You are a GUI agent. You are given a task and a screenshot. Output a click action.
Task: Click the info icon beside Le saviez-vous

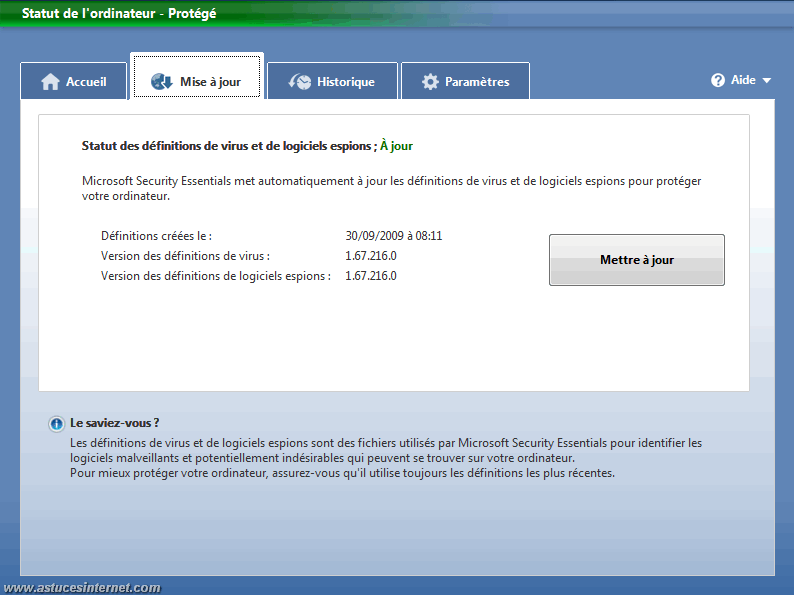[56, 424]
